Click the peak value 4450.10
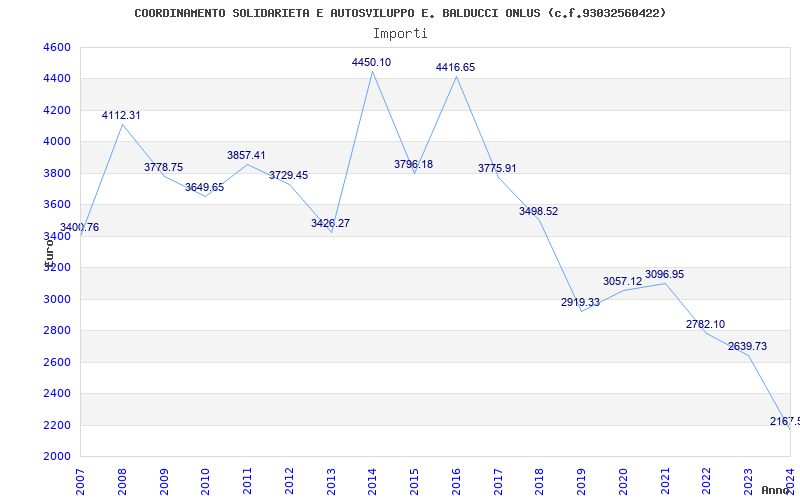This screenshot has height=500, width=800. 371,62
